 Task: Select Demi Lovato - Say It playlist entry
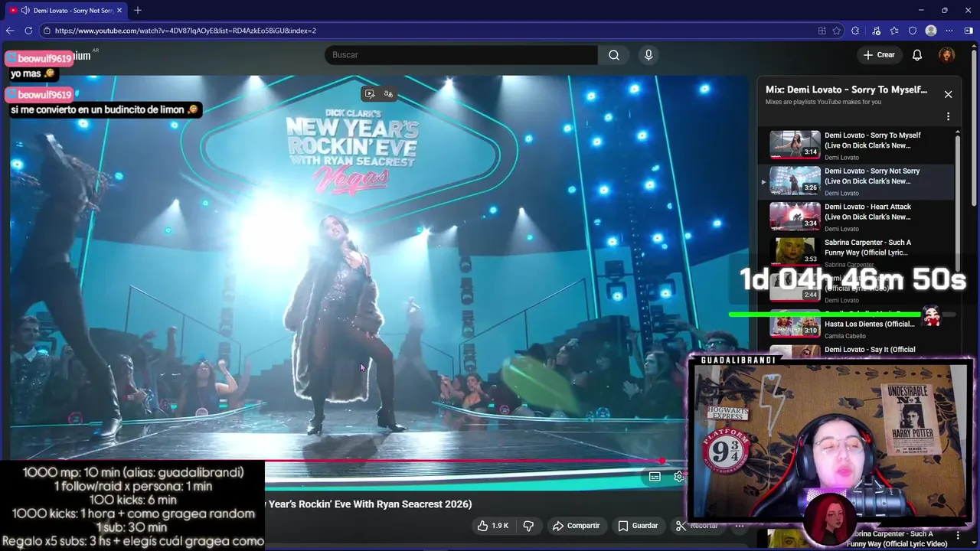pos(870,350)
